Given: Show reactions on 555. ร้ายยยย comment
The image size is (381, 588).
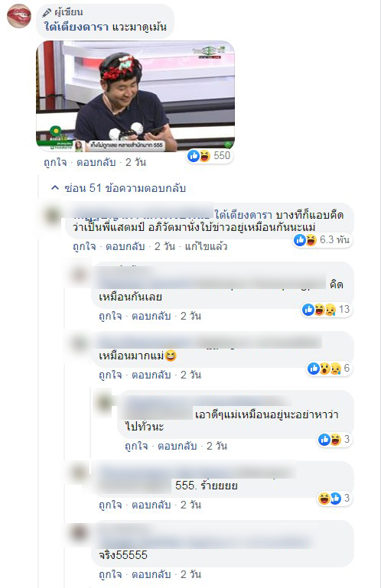Looking at the screenshot, I should coord(334,498).
